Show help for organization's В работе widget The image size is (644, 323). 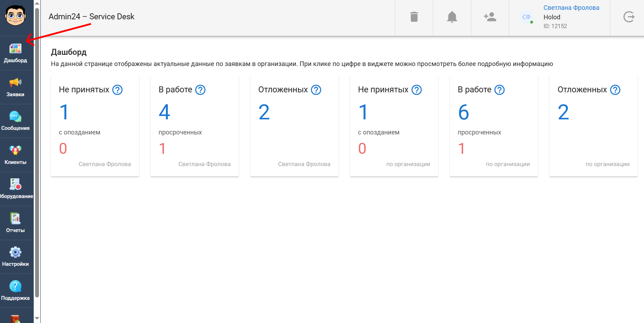(x=499, y=90)
